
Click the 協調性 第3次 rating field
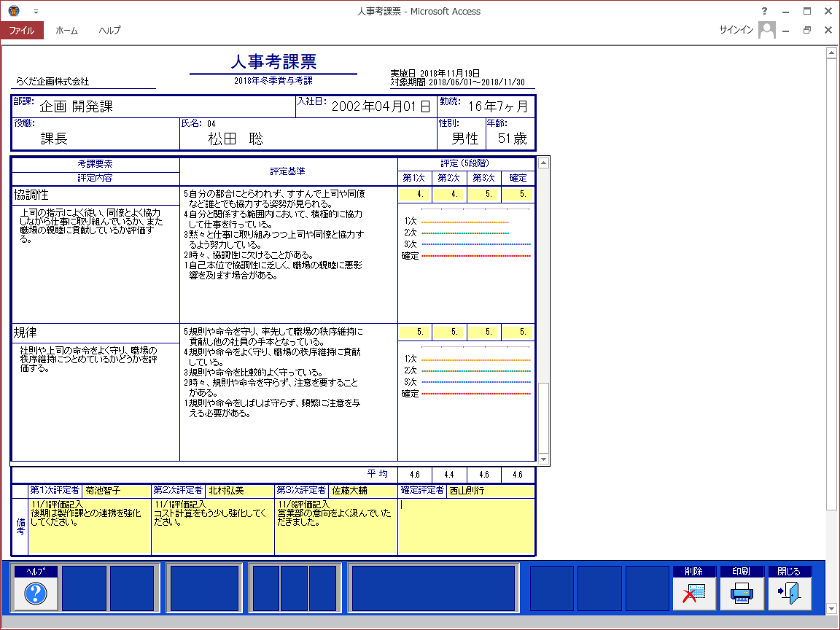pyautogui.click(x=483, y=195)
